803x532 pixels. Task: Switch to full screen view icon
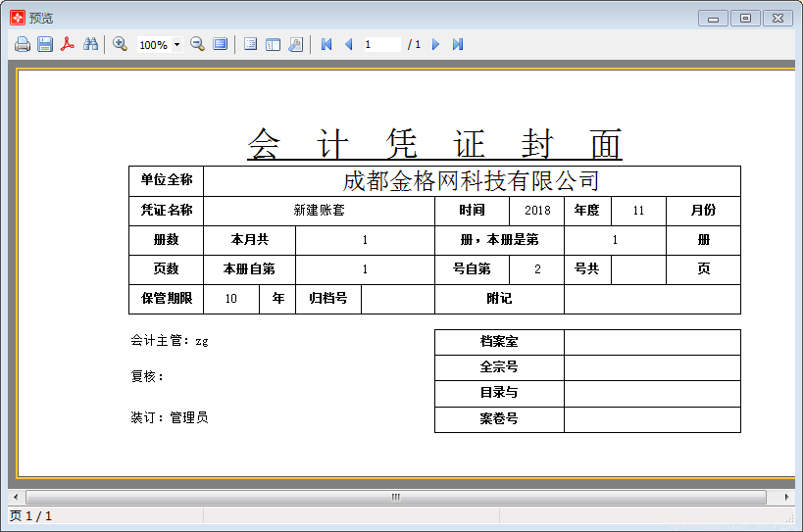[221, 44]
